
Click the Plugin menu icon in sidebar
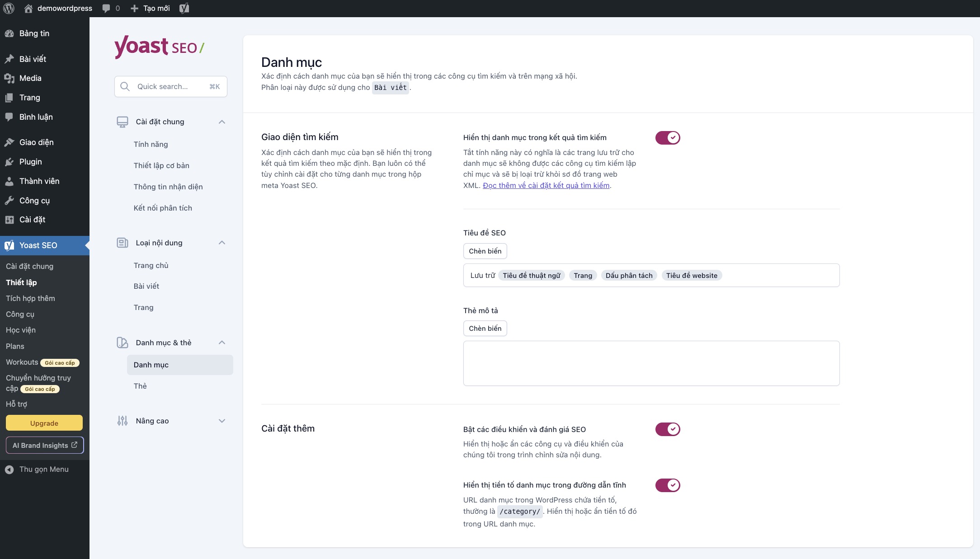coord(9,162)
